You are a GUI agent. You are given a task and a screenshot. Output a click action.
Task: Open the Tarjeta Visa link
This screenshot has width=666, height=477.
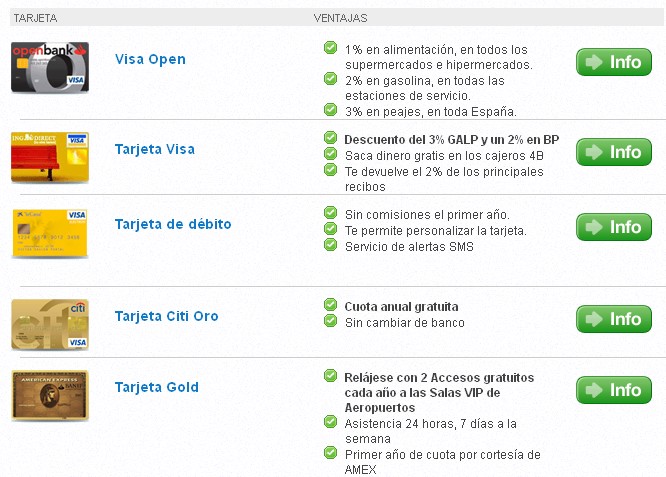(155, 149)
